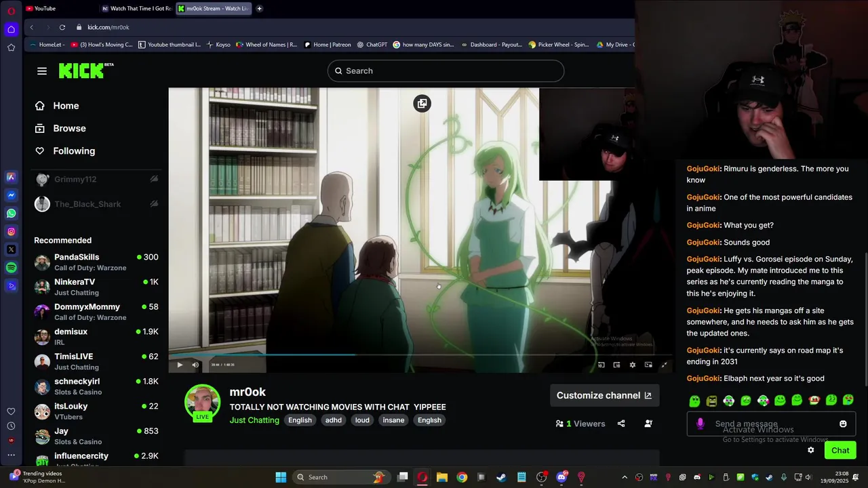Go to Home in the Kick sidebar
The height and width of the screenshot is (488, 868).
[66, 106]
